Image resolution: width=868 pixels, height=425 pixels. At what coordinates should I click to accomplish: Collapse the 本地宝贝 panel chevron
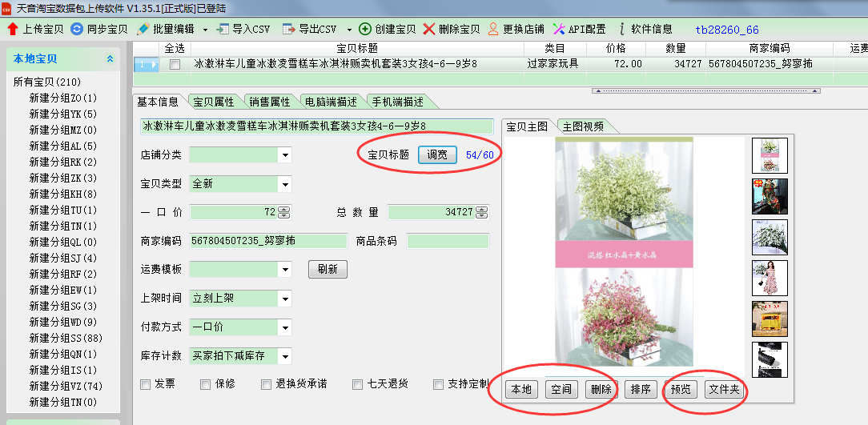point(110,59)
